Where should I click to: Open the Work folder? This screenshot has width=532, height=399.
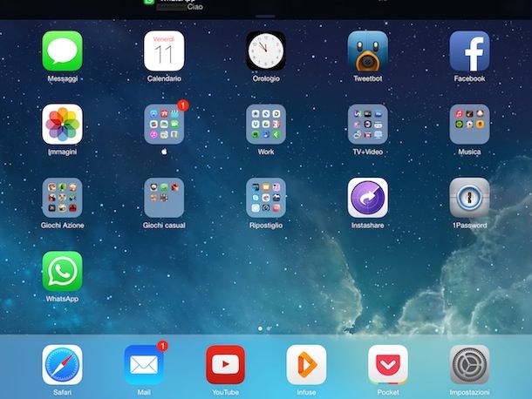[266, 124]
